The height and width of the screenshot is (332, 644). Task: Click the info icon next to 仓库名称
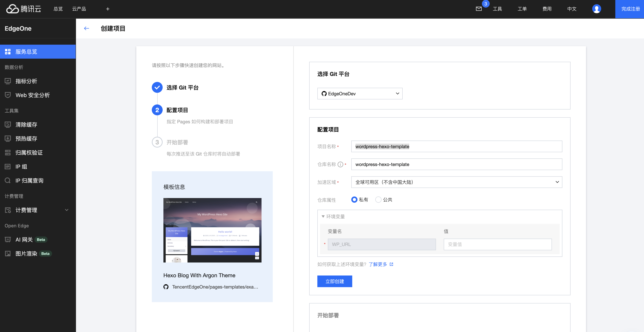340,164
